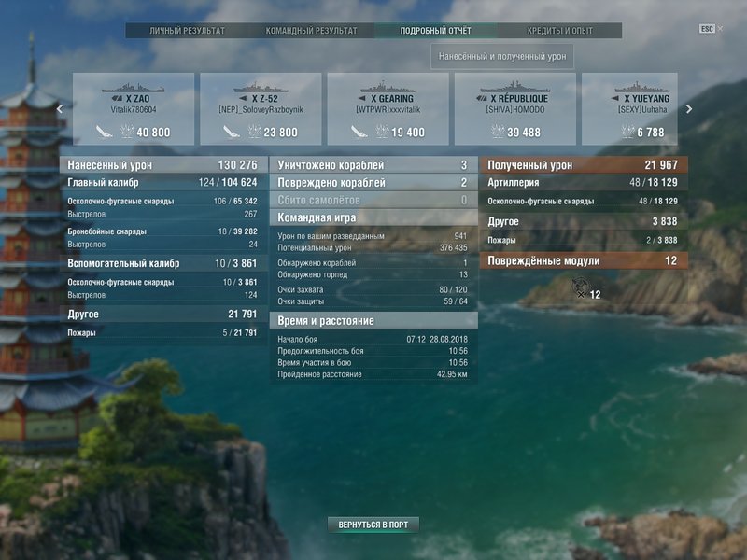Select player name [SHIVA]HOMODO
Screen dimensions: 747x560
[x=515, y=109]
